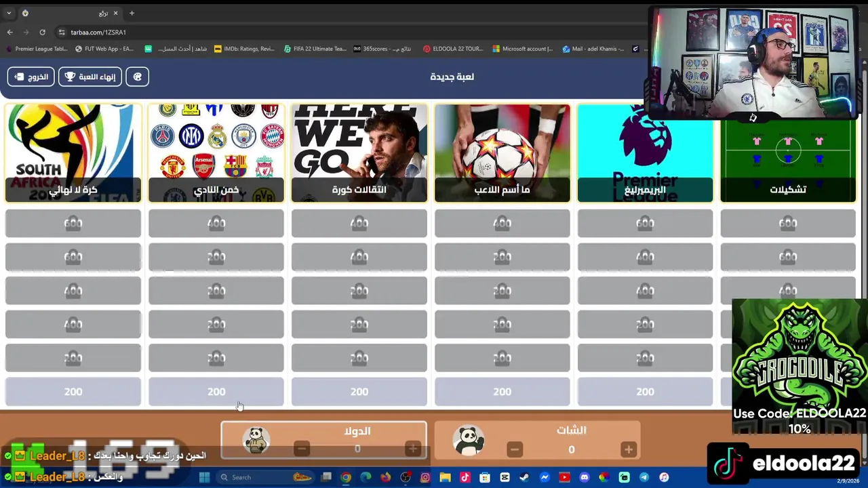The width and height of the screenshot is (868, 488).
Task: Pick the clear 200 question under خمن النادي
Action: 216,392
